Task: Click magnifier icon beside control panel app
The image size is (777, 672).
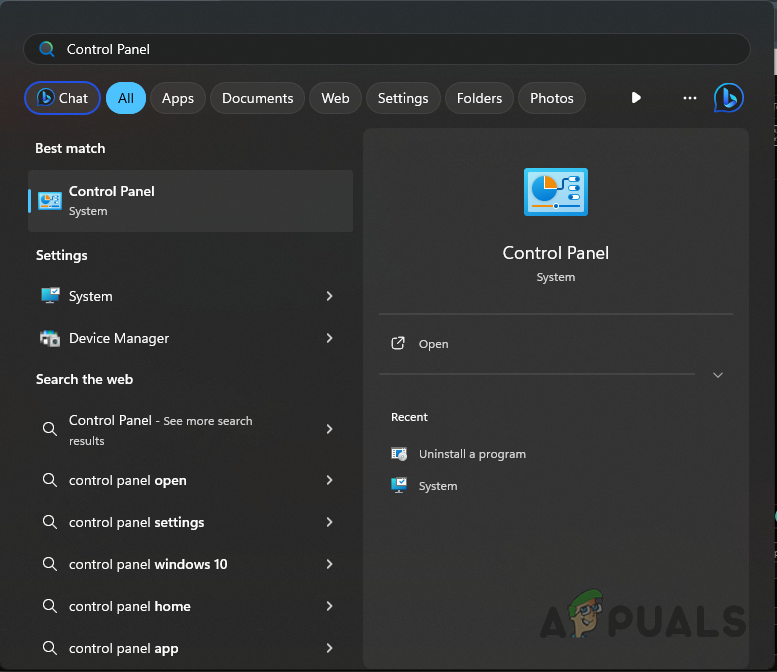Action: (50, 648)
